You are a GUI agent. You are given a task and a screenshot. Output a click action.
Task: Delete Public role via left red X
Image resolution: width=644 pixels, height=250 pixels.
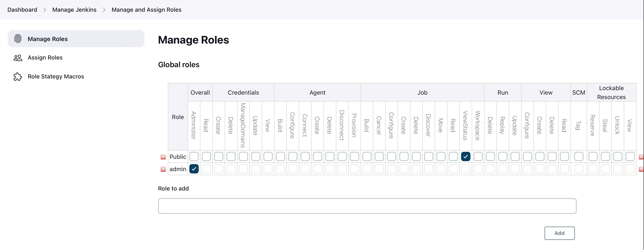(x=163, y=157)
